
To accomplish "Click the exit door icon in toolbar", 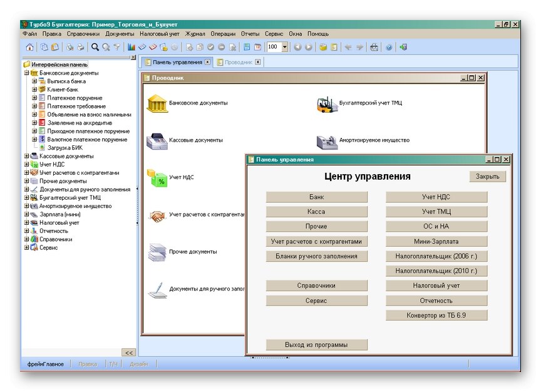I will click(x=404, y=47).
